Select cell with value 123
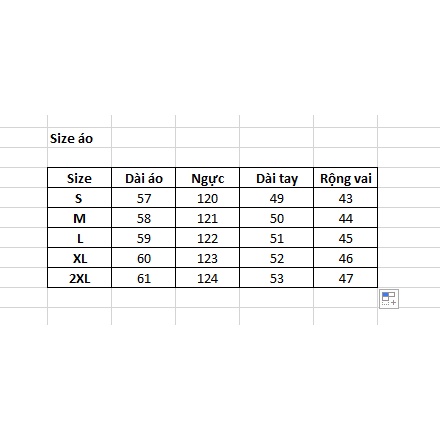Screen dimensions: 440x440 (207, 258)
